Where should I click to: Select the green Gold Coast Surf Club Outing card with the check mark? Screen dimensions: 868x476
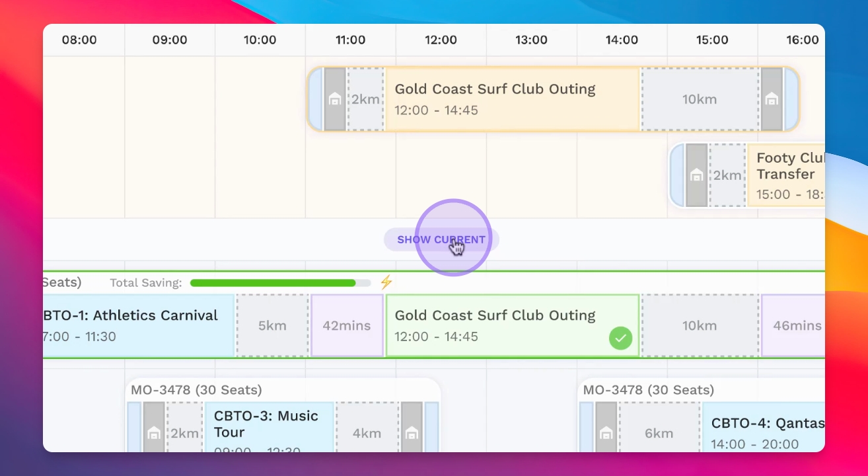[513, 326]
